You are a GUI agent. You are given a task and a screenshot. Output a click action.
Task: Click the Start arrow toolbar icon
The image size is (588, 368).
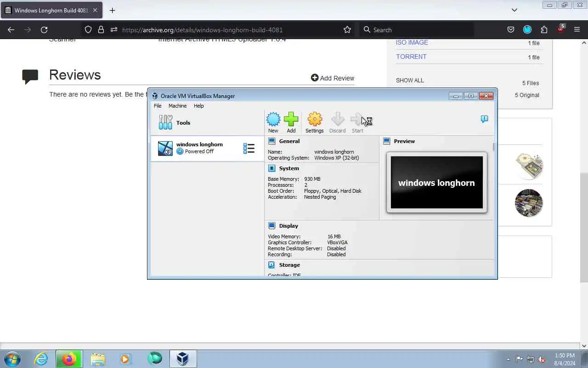tap(357, 120)
